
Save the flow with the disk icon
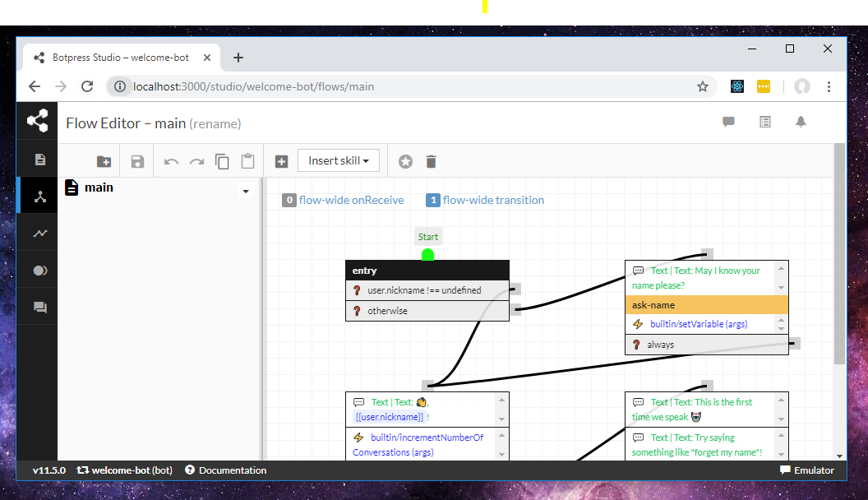pos(137,162)
